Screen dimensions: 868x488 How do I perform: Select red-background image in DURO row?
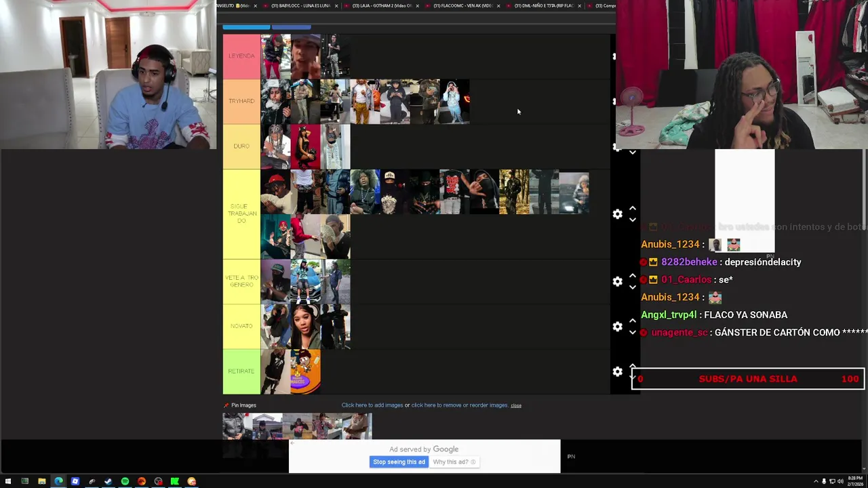(306, 146)
